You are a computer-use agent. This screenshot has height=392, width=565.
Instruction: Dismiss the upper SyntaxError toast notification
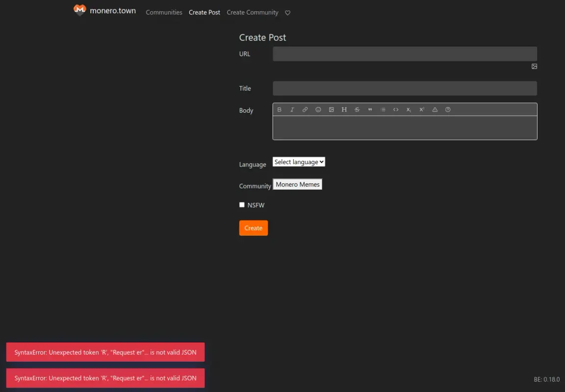[x=105, y=352]
